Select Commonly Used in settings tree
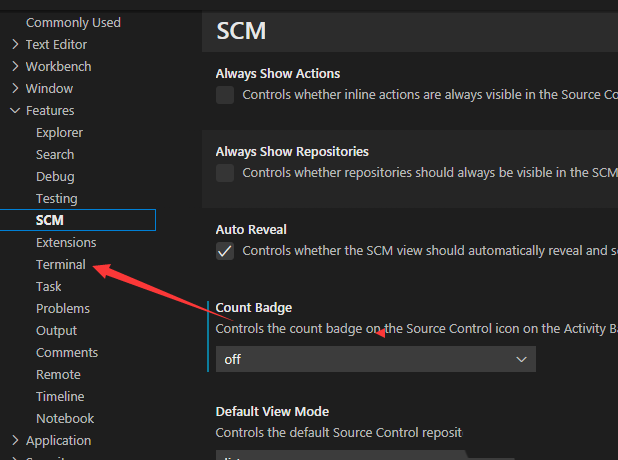Image resolution: width=618 pixels, height=460 pixels. coord(73,22)
